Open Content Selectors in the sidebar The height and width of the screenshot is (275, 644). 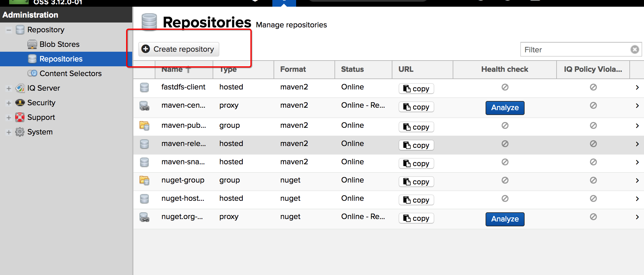[70, 74]
